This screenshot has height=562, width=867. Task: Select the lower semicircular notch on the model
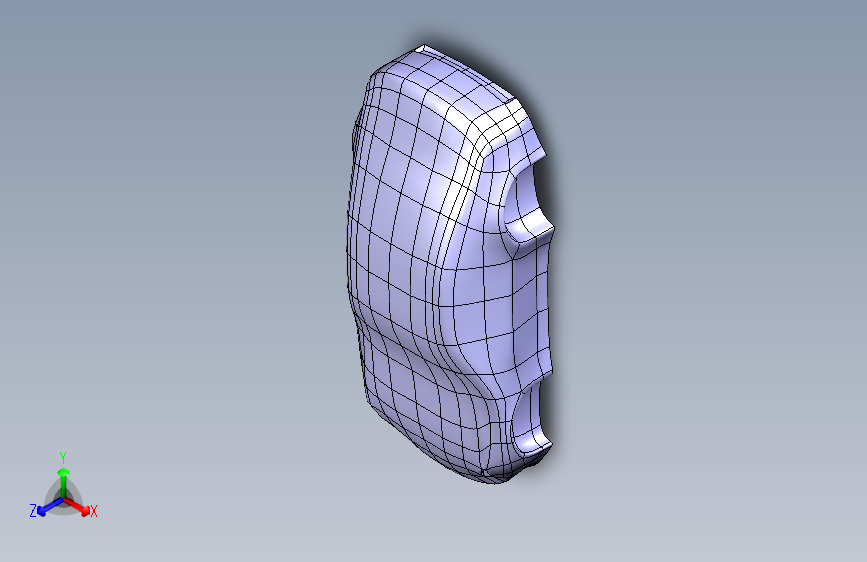click(529, 418)
